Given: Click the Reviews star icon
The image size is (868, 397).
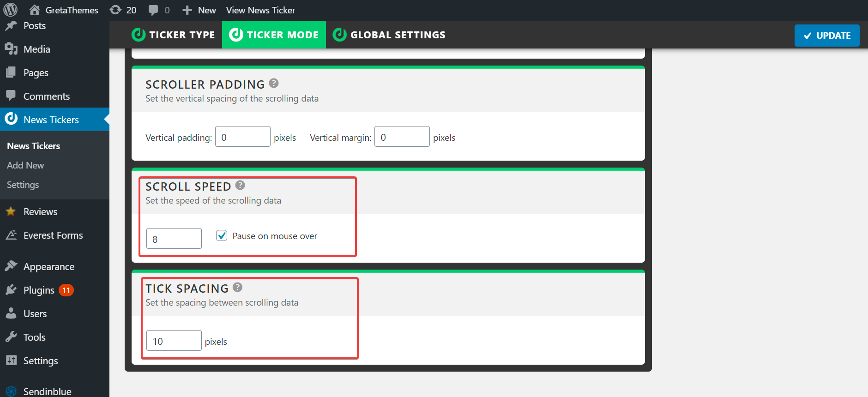Looking at the screenshot, I should point(11,211).
